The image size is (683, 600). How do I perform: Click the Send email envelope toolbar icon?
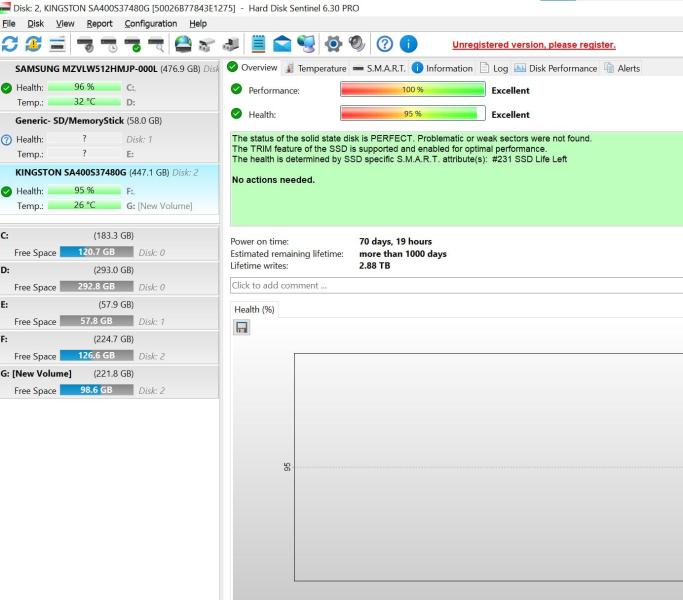[x=283, y=45]
